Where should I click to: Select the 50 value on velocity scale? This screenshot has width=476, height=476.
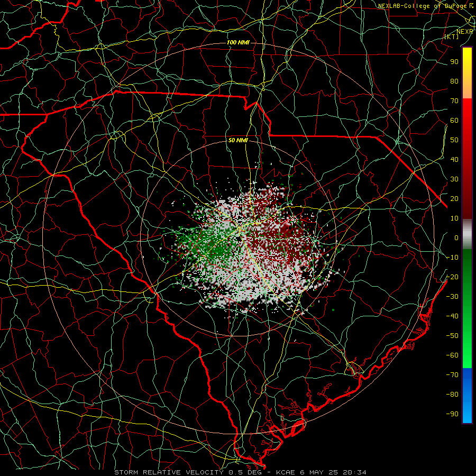point(454,140)
